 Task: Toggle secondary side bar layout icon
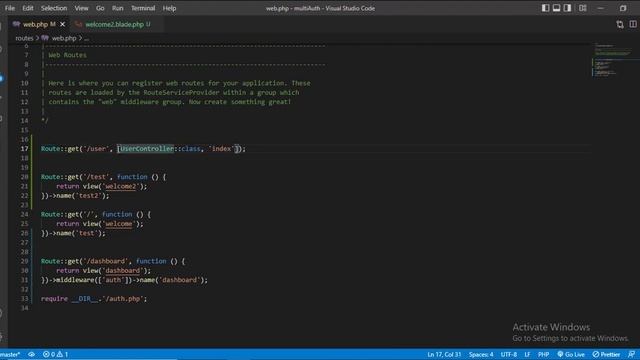point(567,8)
